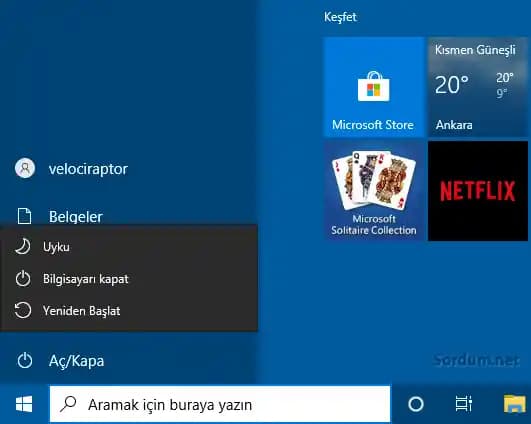Click the Belgeler document icon
Image resolution: width=531 pixels, height=424 pixels.
click(x=24, y=216)
